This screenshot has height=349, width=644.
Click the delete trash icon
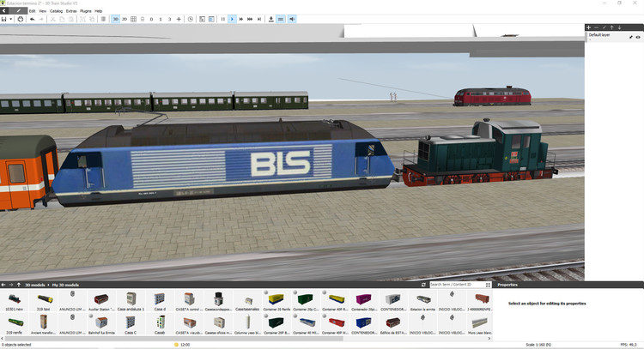pyautogui.click(x=104, y=19)
